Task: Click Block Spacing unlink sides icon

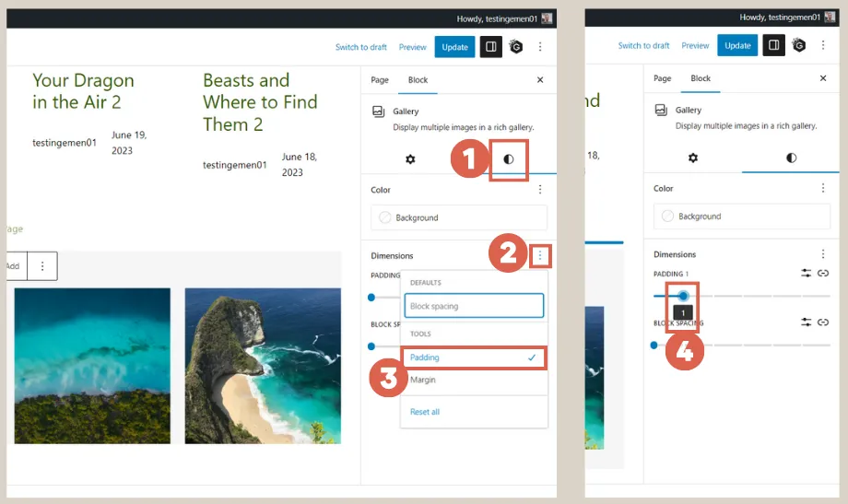Action: click(822, 322)
